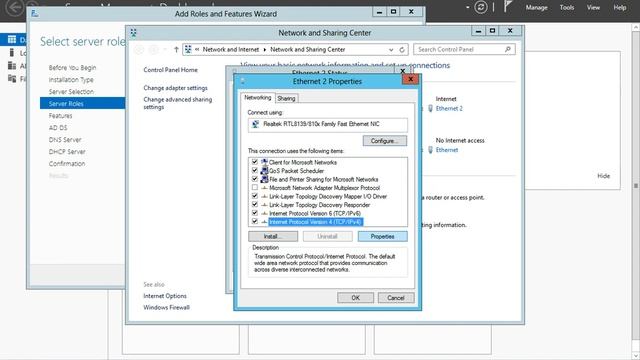Enable Microsoft Network Adapter Multiplexor Protocol
The width and height of the screenshot is (640, 360).
[x=255, y=188]
